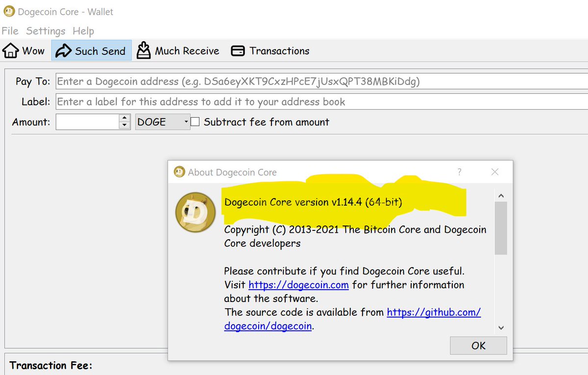588x375 pixels.
Task: Click the large Dogecoin logo in About dialog
Action: pyautogui.click(x=196, y=212)
